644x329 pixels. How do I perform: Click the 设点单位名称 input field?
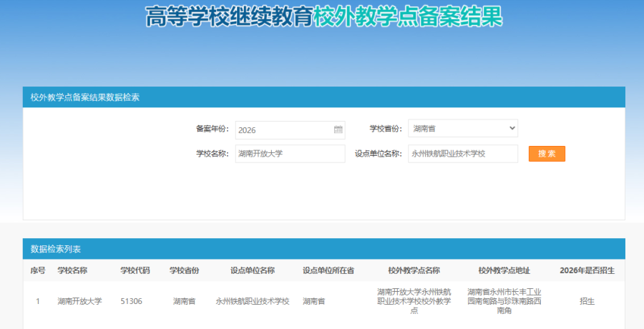tap(463, 154)
